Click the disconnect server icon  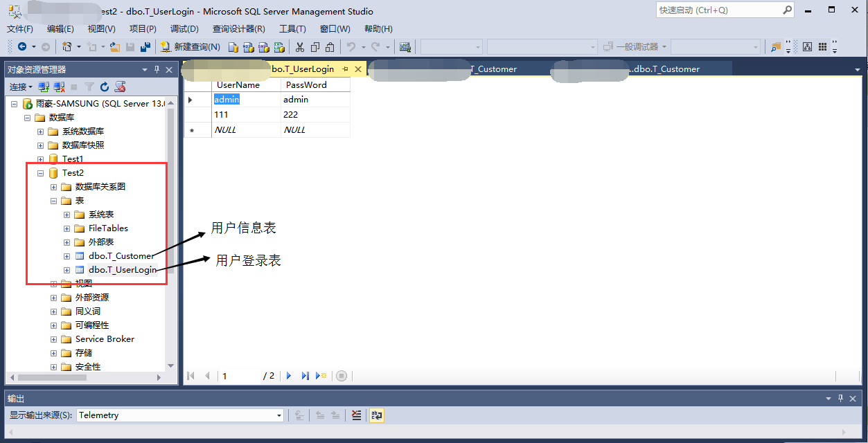[59, 87]
